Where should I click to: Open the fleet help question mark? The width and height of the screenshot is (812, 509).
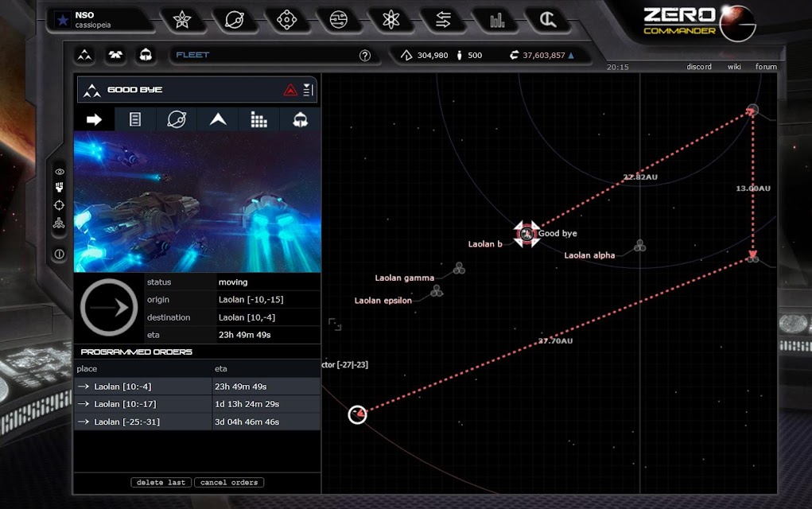coord(365,56)
